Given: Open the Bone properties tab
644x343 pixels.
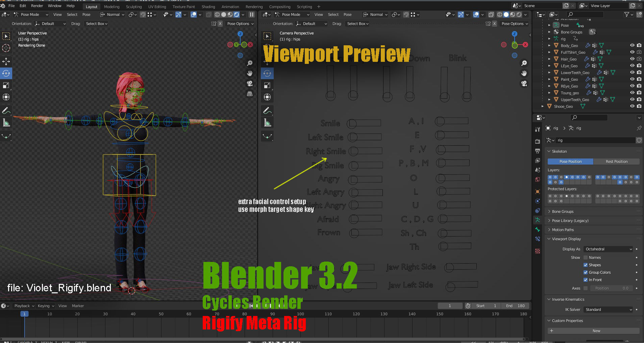Looking at the screenshot, I should 538,229.
